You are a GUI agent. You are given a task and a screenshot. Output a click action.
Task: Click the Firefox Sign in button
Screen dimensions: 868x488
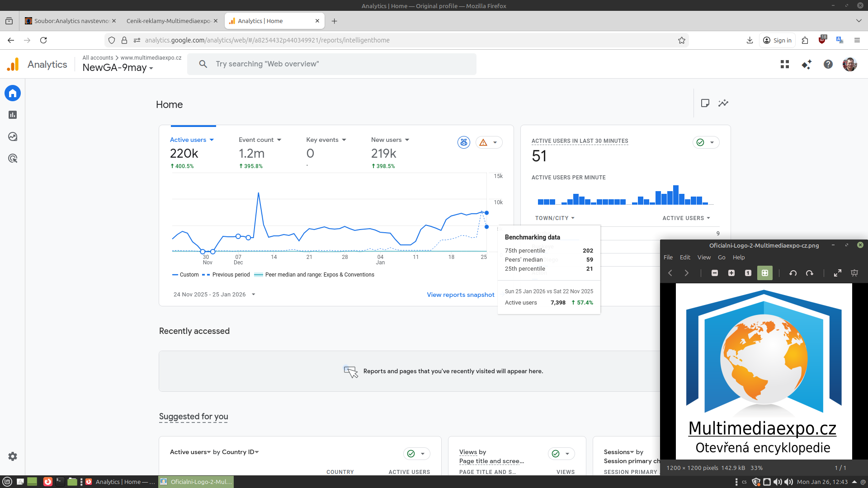(x=778, y=40)
